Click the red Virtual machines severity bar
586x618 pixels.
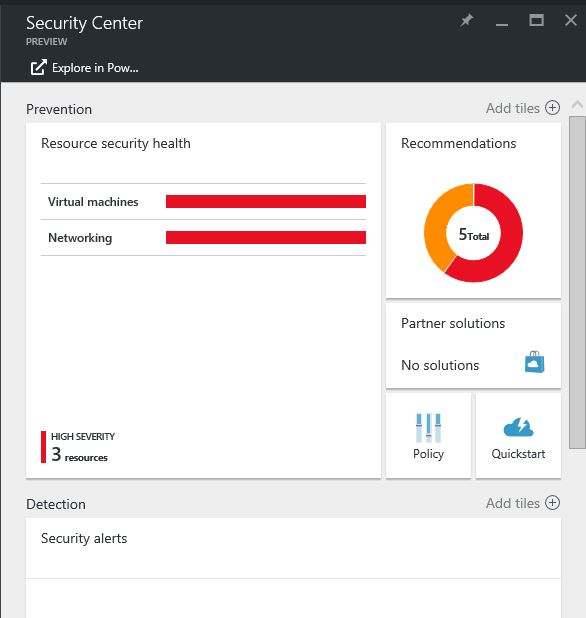(266, 201)
